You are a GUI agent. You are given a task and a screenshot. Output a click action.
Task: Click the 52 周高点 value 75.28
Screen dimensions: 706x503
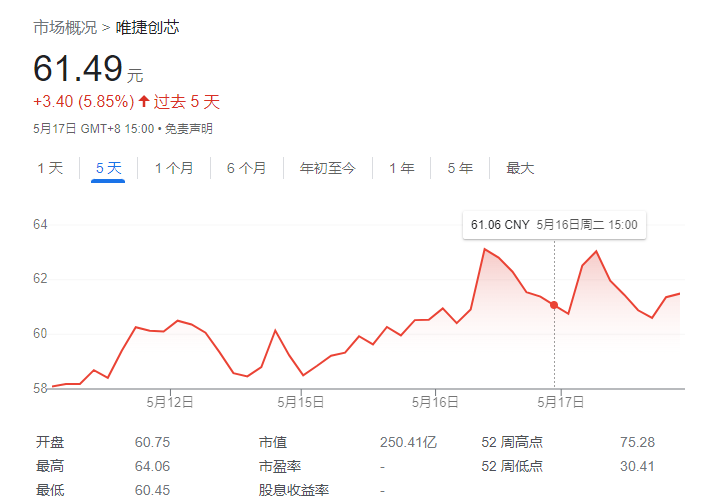pos(637,443)
